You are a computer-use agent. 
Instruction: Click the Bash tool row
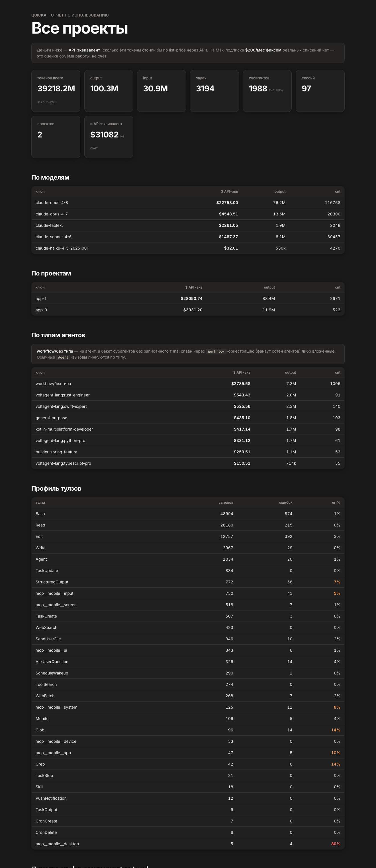click(x=188, y=514)
